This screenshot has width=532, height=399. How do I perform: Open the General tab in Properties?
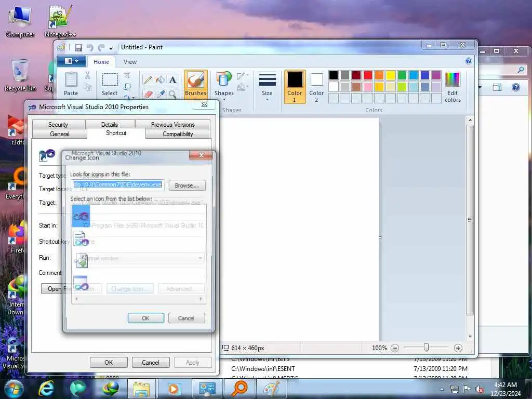(x=60, y=134)
